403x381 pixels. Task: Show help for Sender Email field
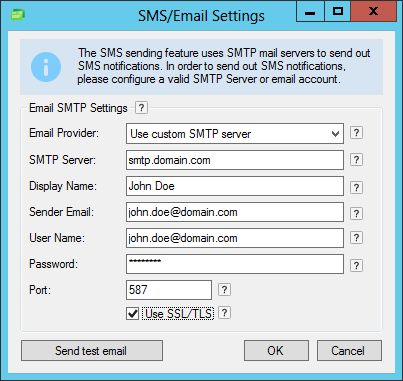(356, 213)
